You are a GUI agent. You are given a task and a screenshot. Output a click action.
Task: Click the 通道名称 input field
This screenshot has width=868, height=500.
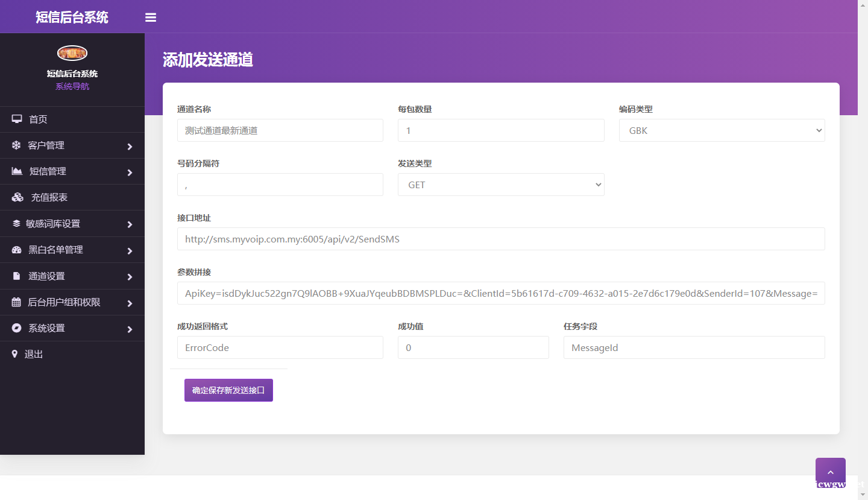[x=280, y=130]
